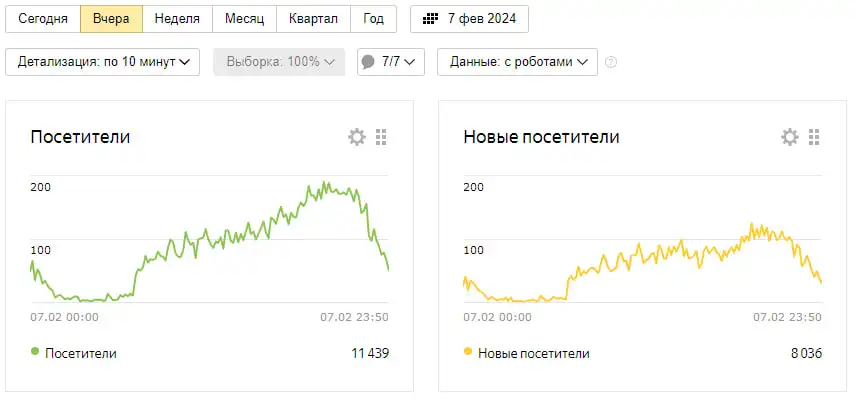Switch to the Неделя period

[177, 19]
